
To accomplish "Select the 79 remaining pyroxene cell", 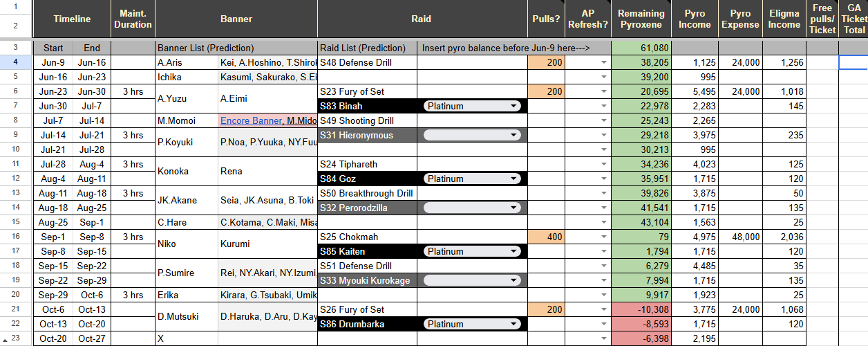I will (x=641, y=237).
